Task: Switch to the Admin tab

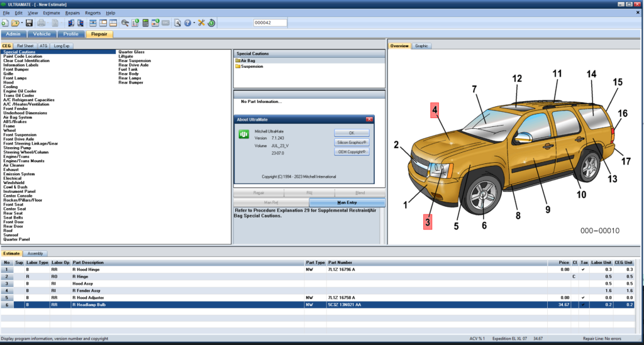Action: 13,34
